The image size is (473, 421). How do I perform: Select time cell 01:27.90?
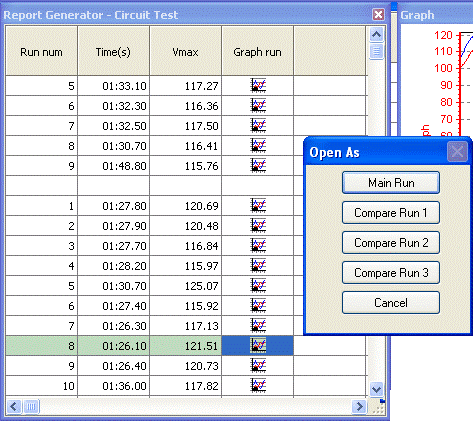[x=113, y=226]
